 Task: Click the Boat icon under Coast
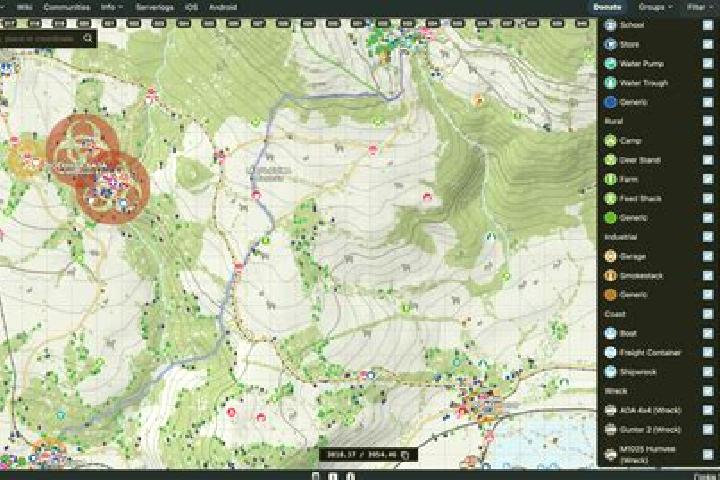(610, 333)
